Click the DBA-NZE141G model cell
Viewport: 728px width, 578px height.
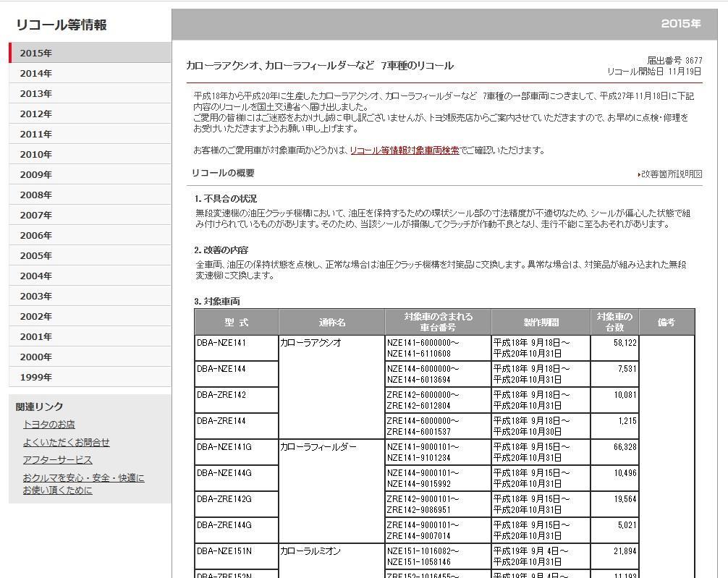pos(237,452)
